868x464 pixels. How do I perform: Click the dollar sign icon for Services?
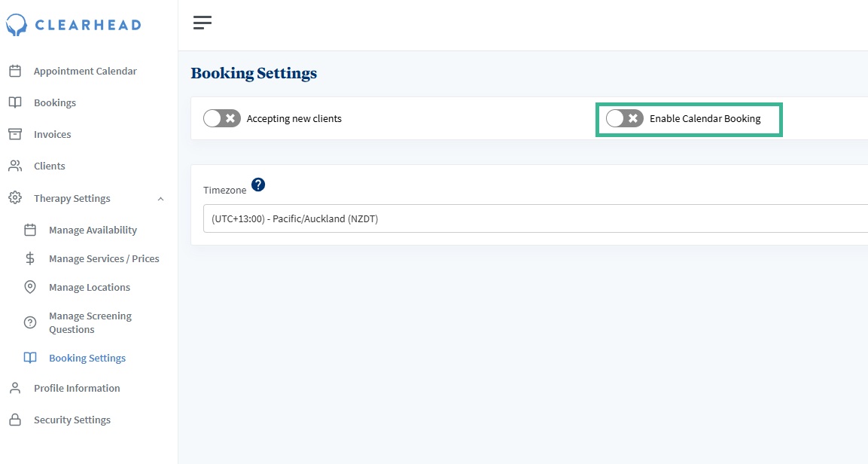coord(30,258)
